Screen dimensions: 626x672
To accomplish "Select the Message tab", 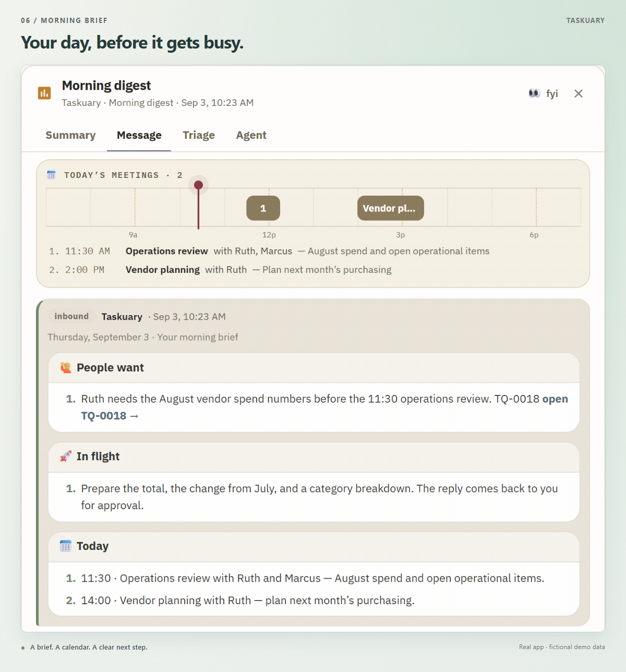I will pos(139,135).
